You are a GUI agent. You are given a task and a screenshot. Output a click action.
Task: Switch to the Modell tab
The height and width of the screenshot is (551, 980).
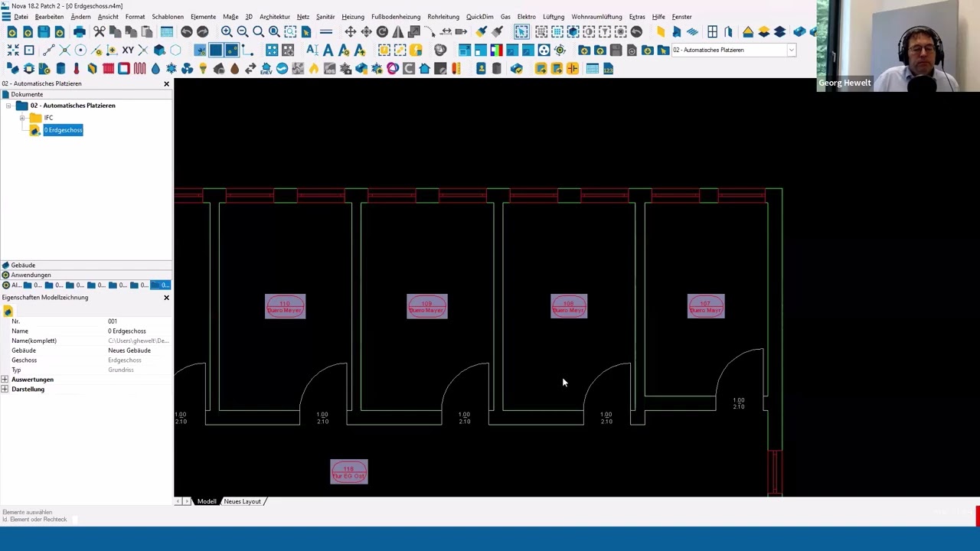point(207,501)
